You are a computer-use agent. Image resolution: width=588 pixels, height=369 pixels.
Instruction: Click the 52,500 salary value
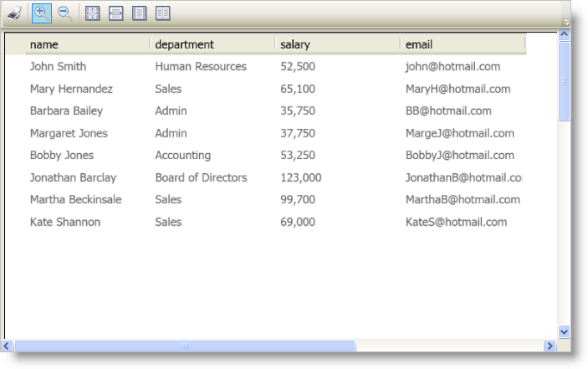(298, 67)
